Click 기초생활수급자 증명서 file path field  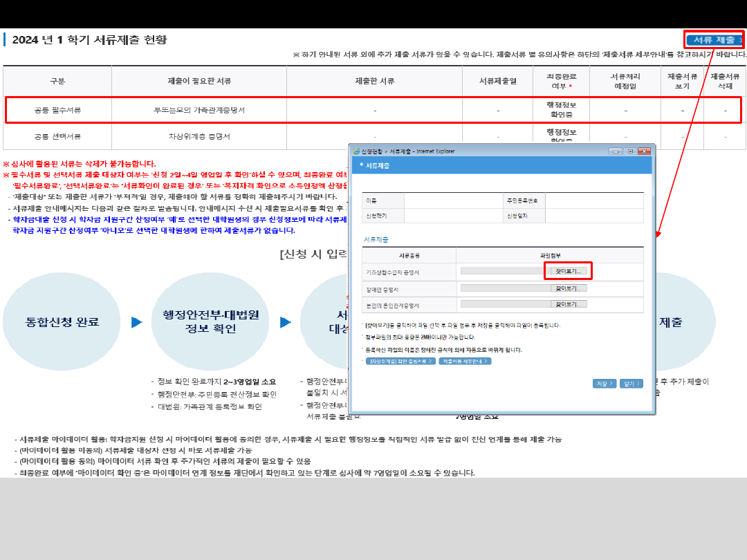coord(502,271)
